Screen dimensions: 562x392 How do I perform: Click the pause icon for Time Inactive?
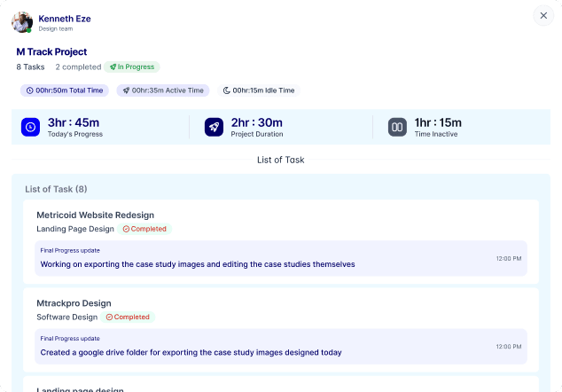397,127
